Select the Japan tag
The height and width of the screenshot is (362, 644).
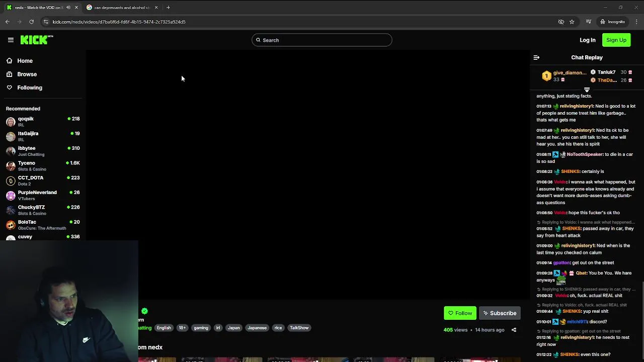click(234, 328)
